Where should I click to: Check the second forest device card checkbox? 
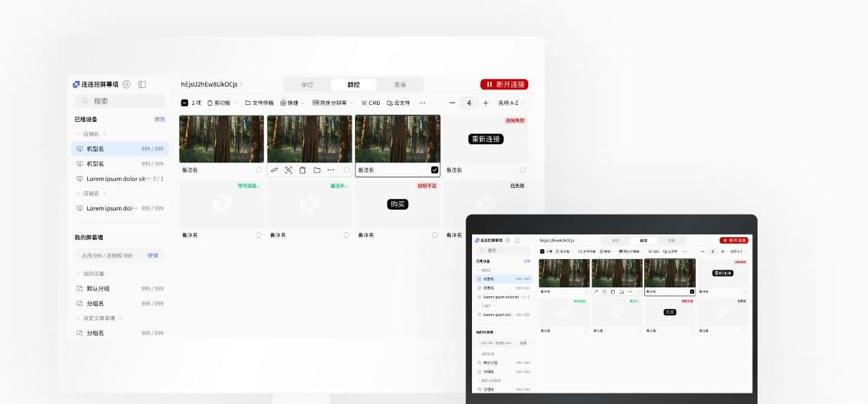click(x=347, y=170)
